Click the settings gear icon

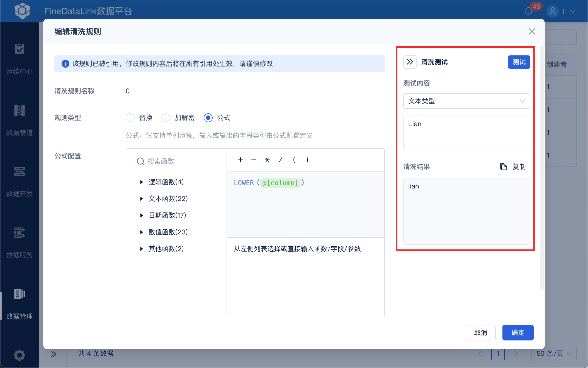pyautogui.click(x=20, y=355)
